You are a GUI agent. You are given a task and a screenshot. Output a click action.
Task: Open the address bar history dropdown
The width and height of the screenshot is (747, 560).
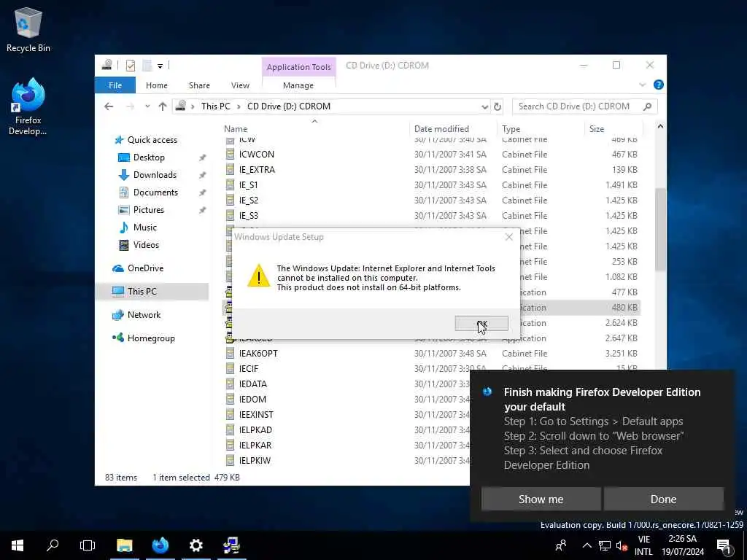[x=484, y=106]
